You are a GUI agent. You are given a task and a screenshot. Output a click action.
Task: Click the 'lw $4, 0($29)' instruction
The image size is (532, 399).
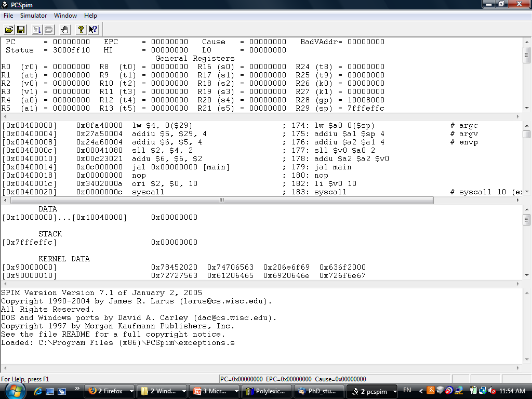(162, 126)
